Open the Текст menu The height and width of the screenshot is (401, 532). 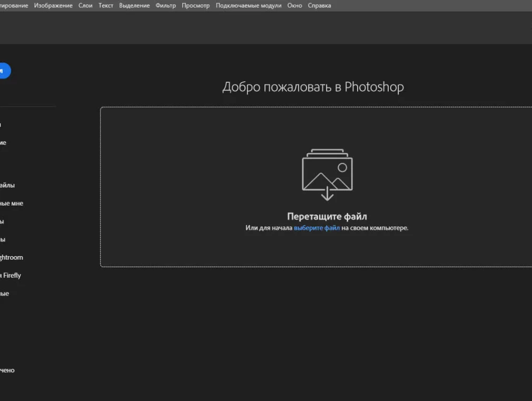coord(106,6)
